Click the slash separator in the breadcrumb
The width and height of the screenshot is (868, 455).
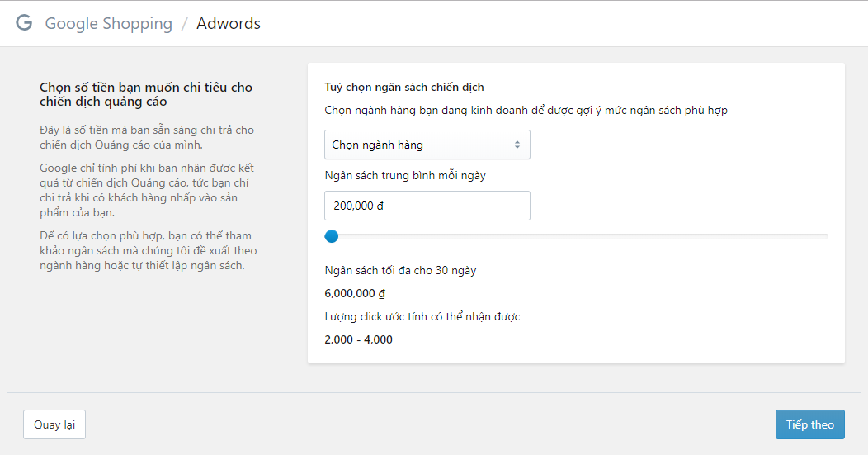tap(185, 24)
